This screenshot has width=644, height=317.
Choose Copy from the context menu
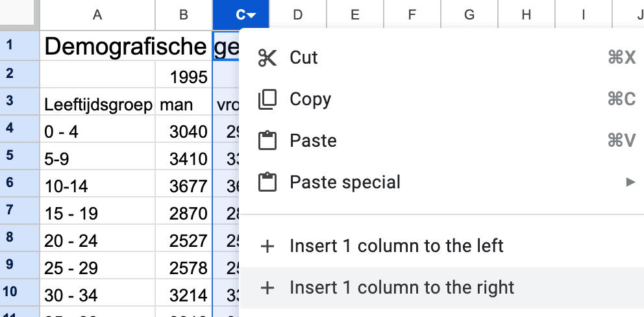tap(310, 99)
